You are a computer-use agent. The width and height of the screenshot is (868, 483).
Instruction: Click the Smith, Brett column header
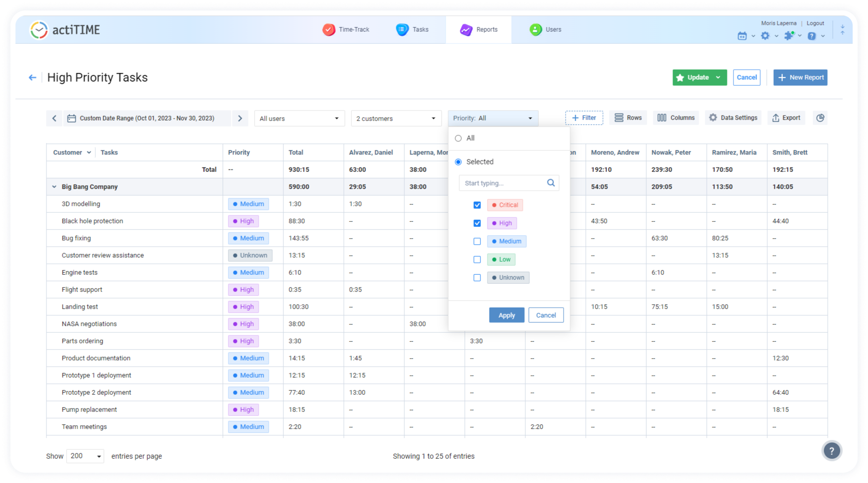[790, 152]
